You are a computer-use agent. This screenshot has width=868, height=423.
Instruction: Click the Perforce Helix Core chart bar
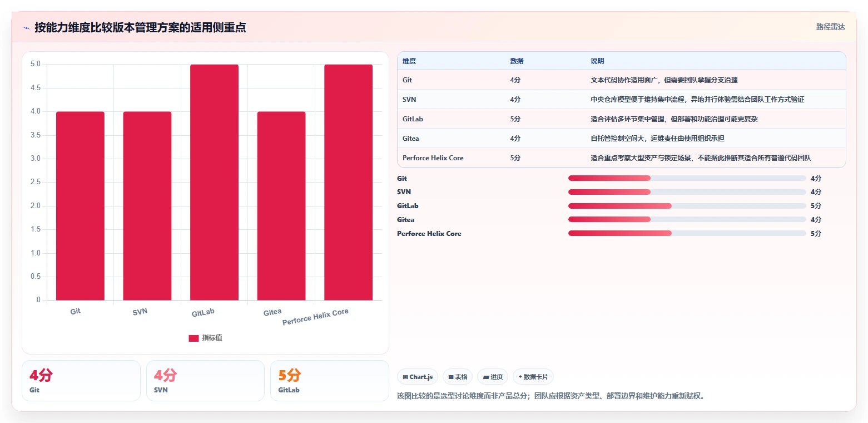348,183
